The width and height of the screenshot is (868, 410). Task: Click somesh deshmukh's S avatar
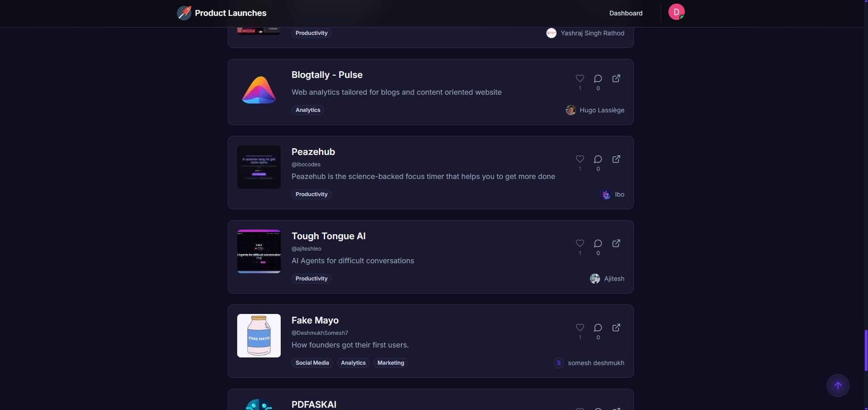point(559,363)
